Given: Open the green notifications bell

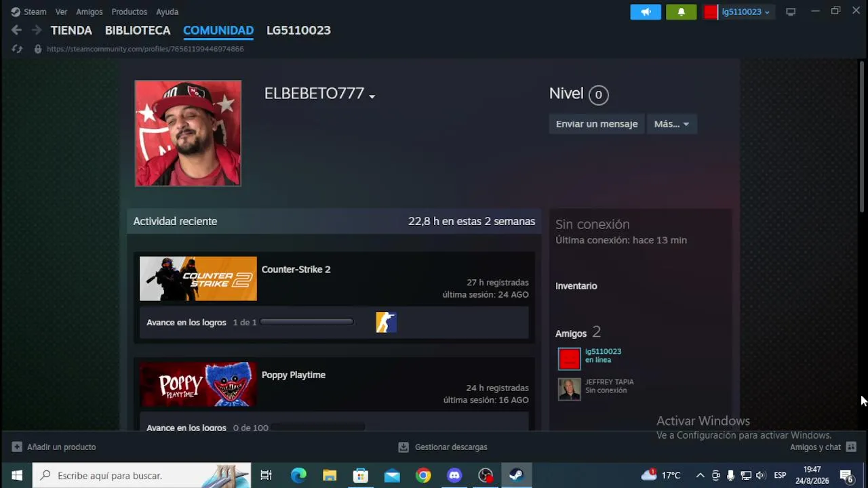Looking at the screenshot, I should coord(681,12).
